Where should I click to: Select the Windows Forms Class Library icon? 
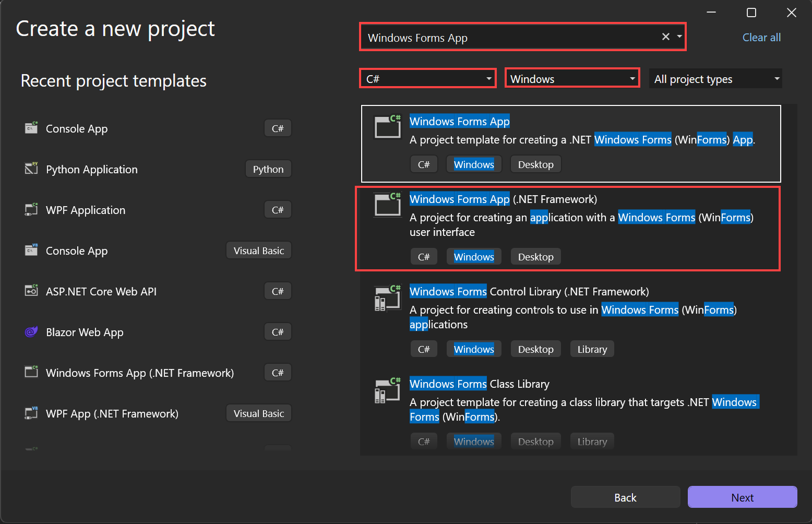coord(387,390)
